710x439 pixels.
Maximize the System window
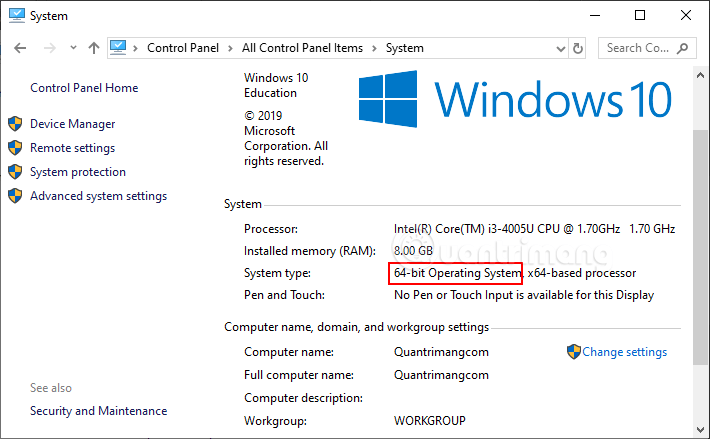point(640,15)
